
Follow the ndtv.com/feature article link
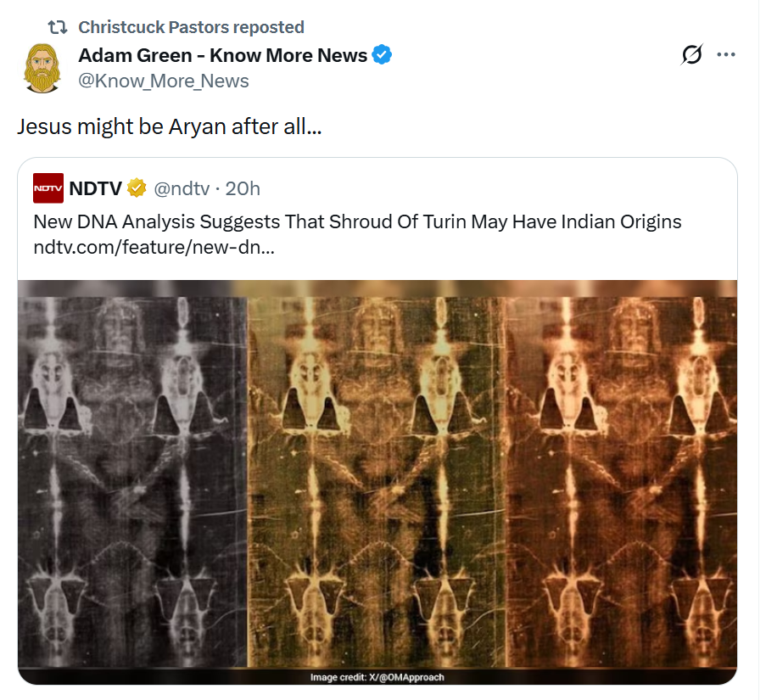click(x=154, y=249)
